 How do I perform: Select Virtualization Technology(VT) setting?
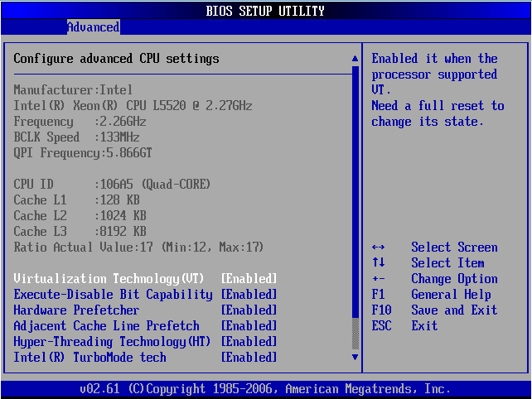pyautogui.click(x=109, y=279)
